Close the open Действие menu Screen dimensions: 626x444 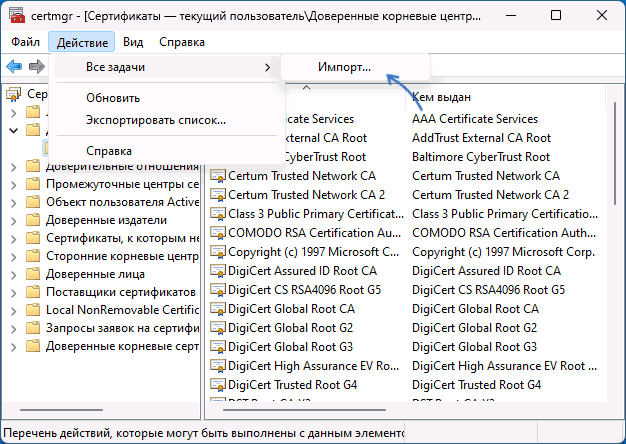pos(82,42)
